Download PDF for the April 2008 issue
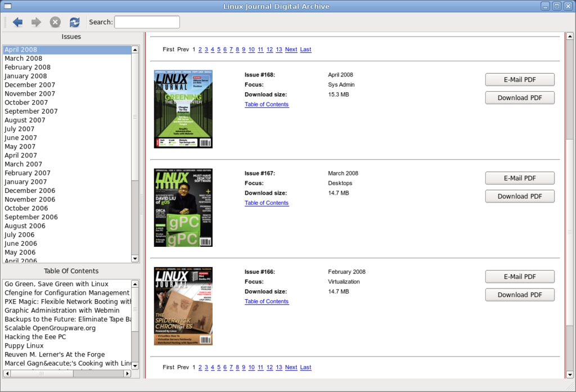Screen dimensions: 576x392 [520, 98]
